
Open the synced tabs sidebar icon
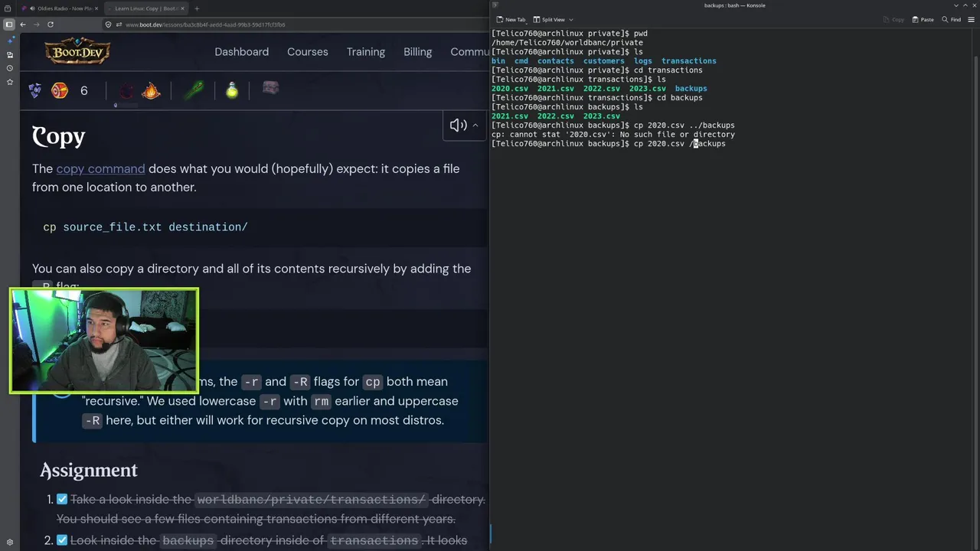(9, 55)
